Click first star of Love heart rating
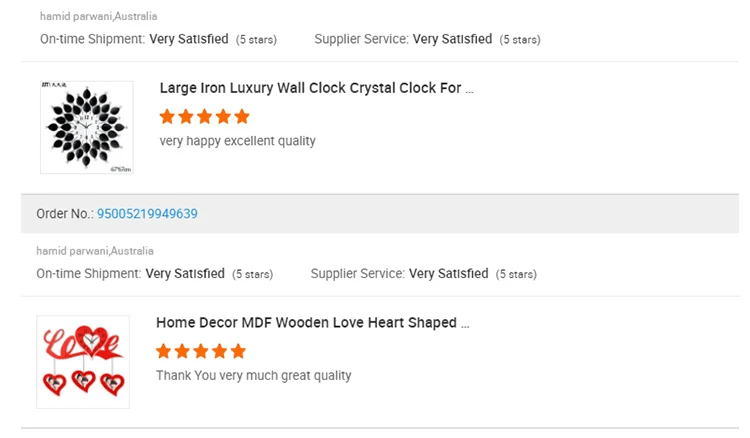The height and width of the screenshot is (438, 750). (x=164, y=352)
